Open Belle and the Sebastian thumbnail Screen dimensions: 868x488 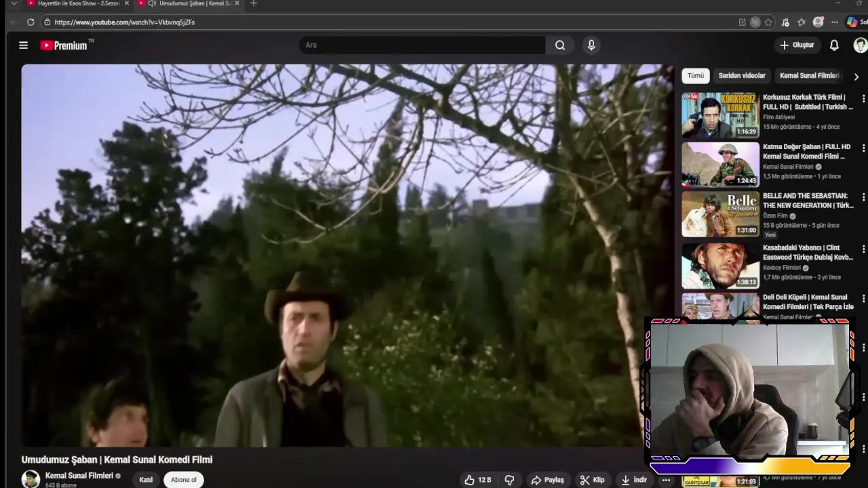pos(720,214)
